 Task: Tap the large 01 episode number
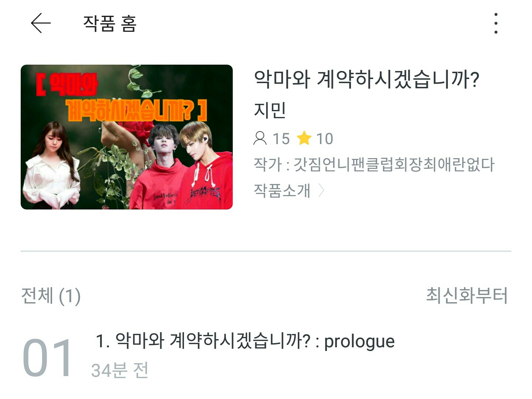pos(47,358)
